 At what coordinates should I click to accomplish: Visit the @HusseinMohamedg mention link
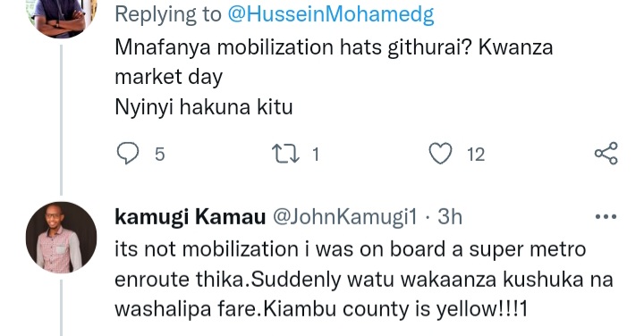point(331,15)
